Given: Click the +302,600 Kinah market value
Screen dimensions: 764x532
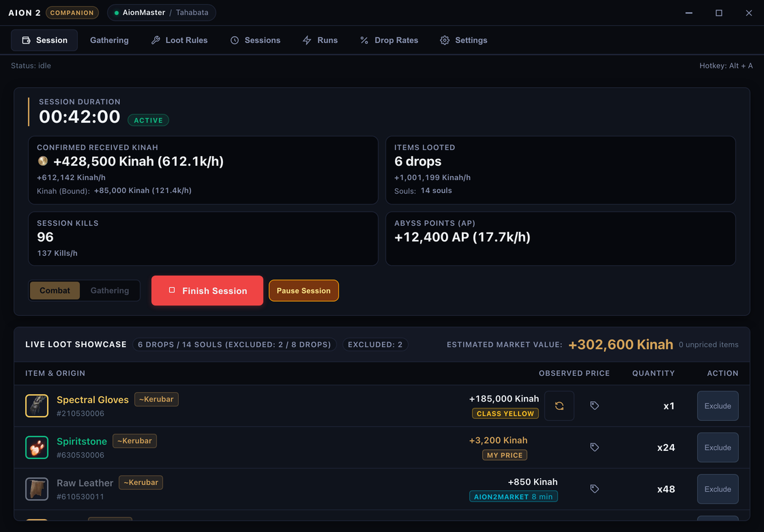Looking at the screenshot, I should tap(621, 344).
